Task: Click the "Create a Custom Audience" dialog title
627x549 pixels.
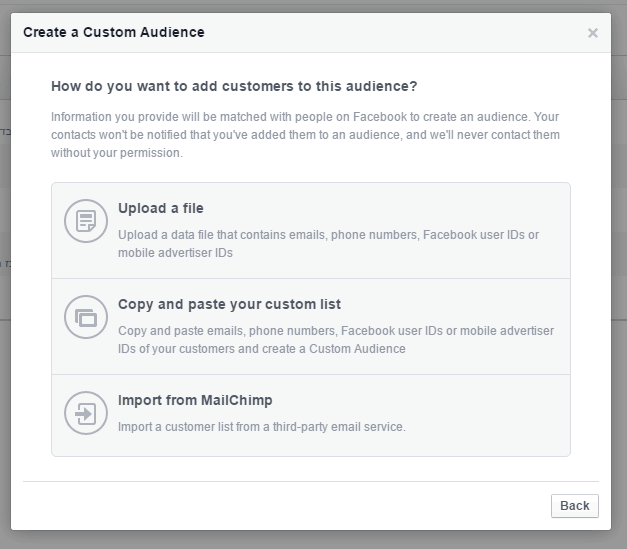Action: click(x=113, y=32)
